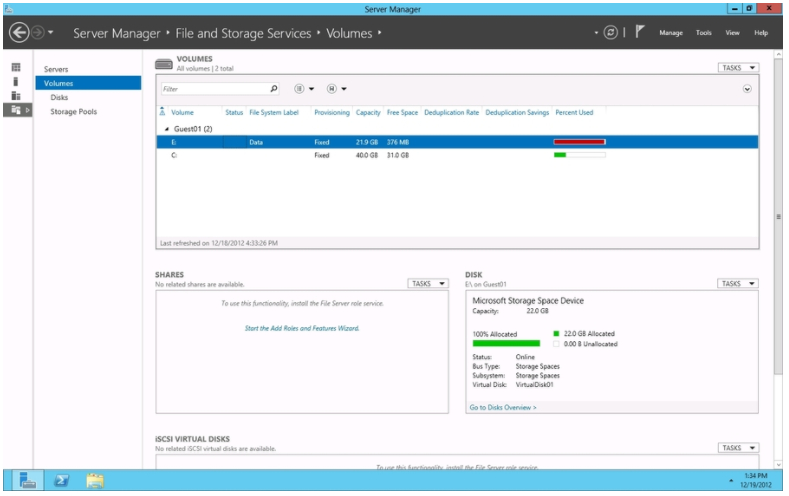Click the filter search magnifier icon

[x=274, y=89]
